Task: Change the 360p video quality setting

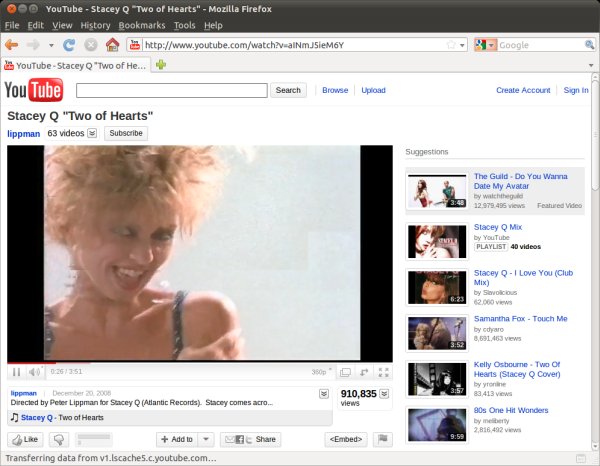Action: [321, 372]
